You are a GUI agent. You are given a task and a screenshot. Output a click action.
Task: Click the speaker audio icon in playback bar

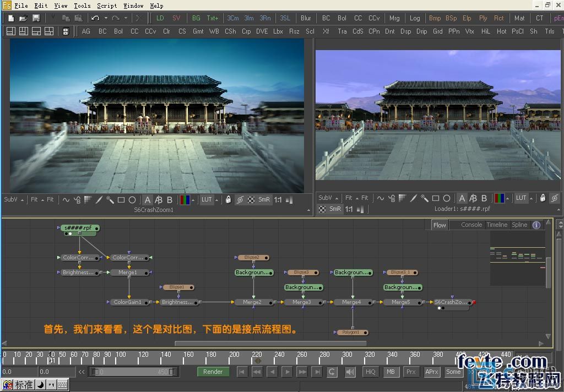click(x=350, y=372)
